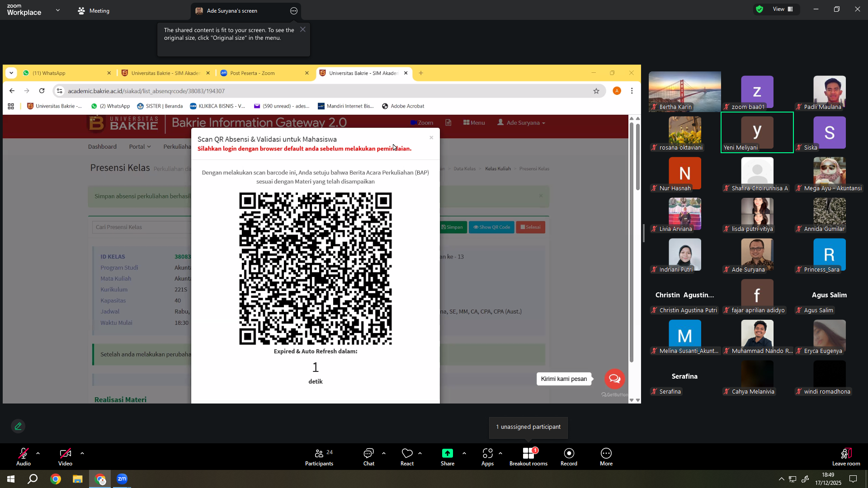Select Livia Arviana participant tile
The height and width of the screenshot is (488, 868).
coord(685,214)
